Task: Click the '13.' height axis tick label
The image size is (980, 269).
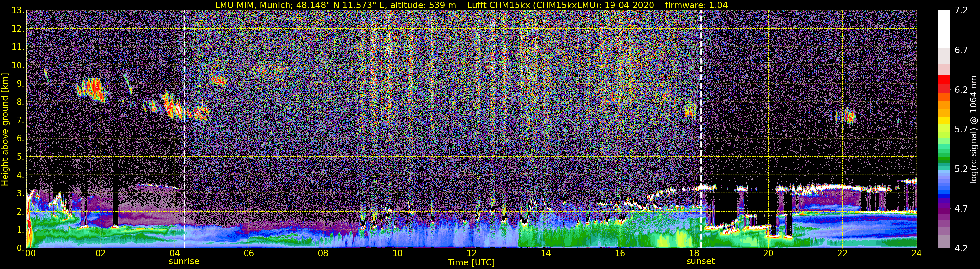Action: (x=18, y=10)
